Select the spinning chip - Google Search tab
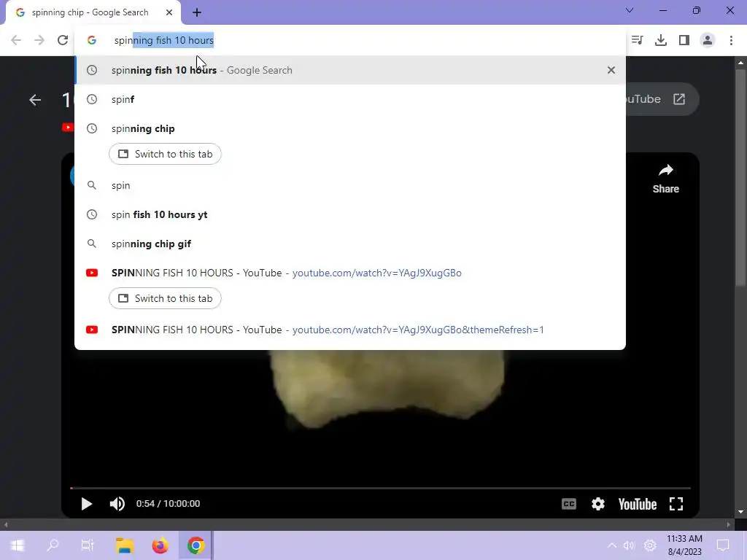 pos(93,12)
